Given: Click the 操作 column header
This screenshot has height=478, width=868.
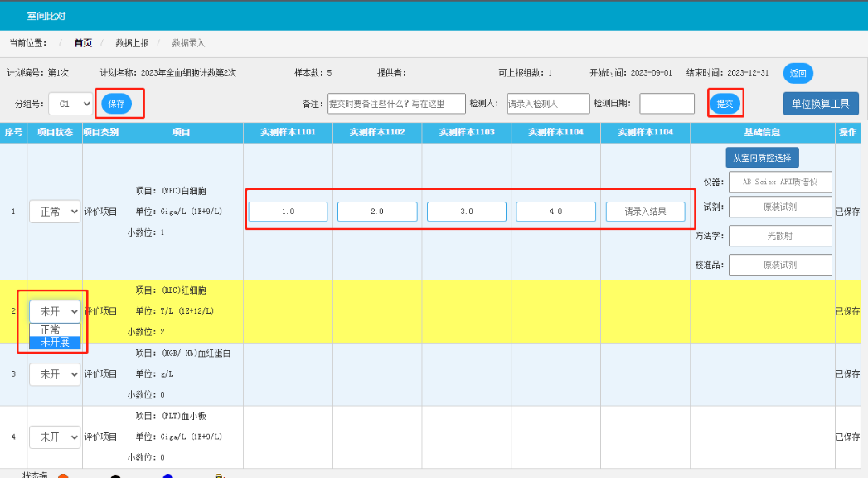Looking at the screenshot, I should tap(847, 133).
